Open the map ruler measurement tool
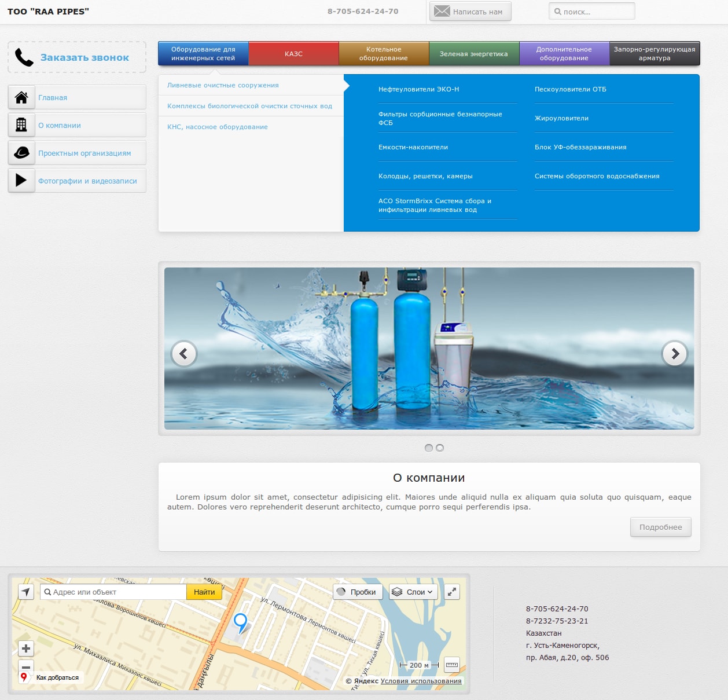This screenshot has height=700, width=728. click(x=452, y=665)
